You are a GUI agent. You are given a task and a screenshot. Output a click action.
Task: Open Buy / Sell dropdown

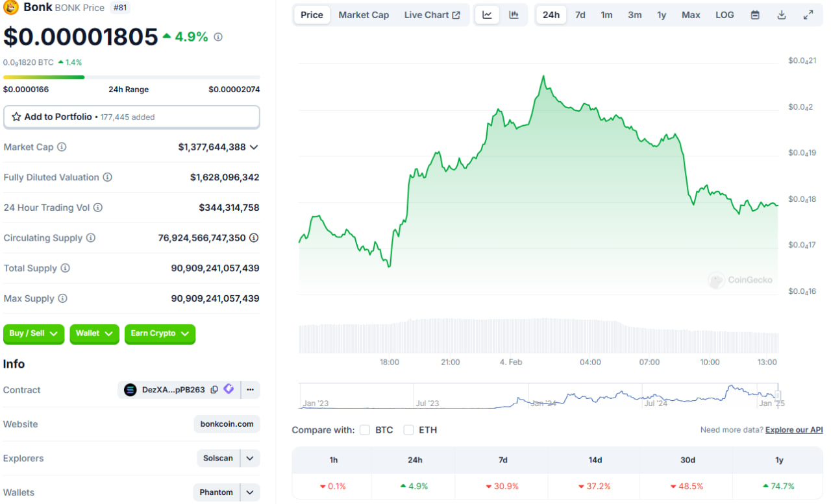[34, 333]
